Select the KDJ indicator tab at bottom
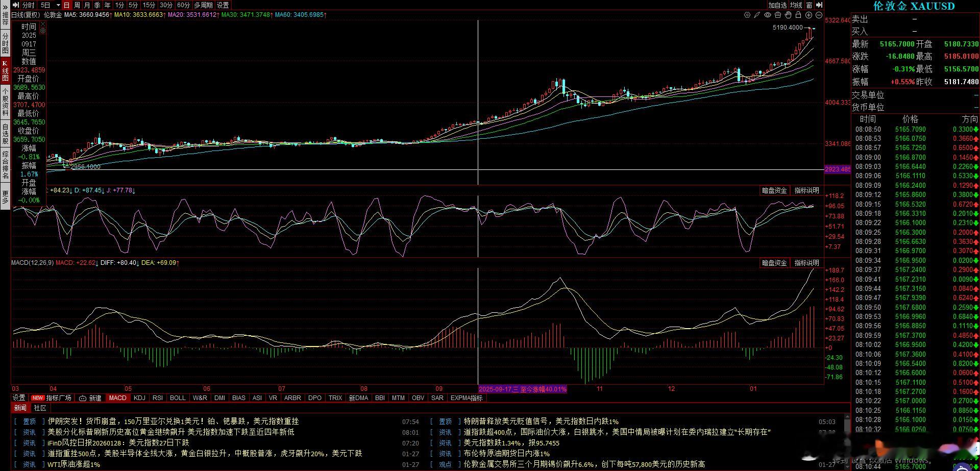980x471 pixels. coord(139,398)
